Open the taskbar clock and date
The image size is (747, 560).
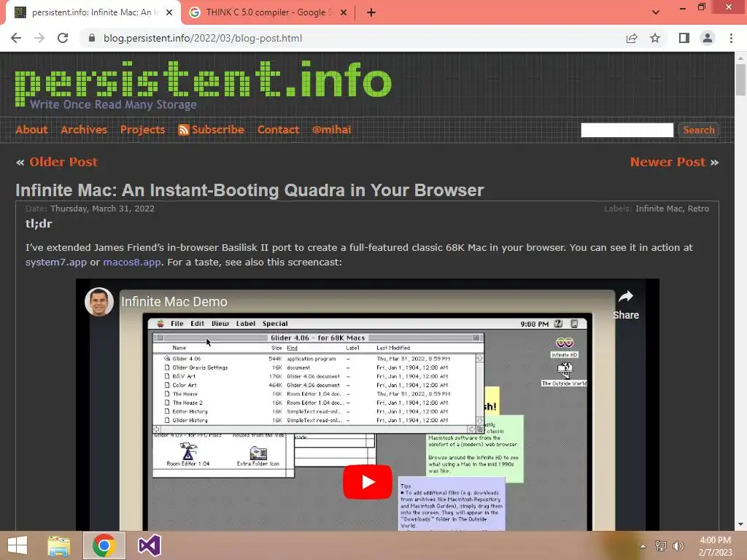coord(715,546)
